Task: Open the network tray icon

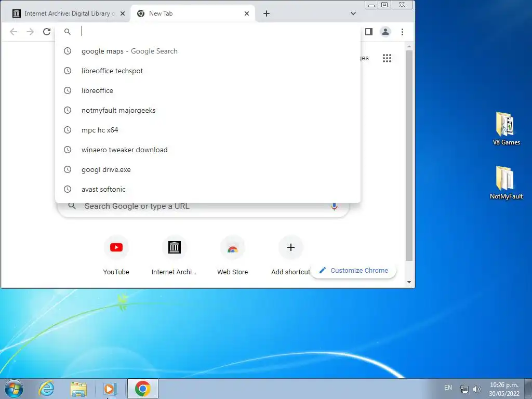Action: tap(464, 389)
